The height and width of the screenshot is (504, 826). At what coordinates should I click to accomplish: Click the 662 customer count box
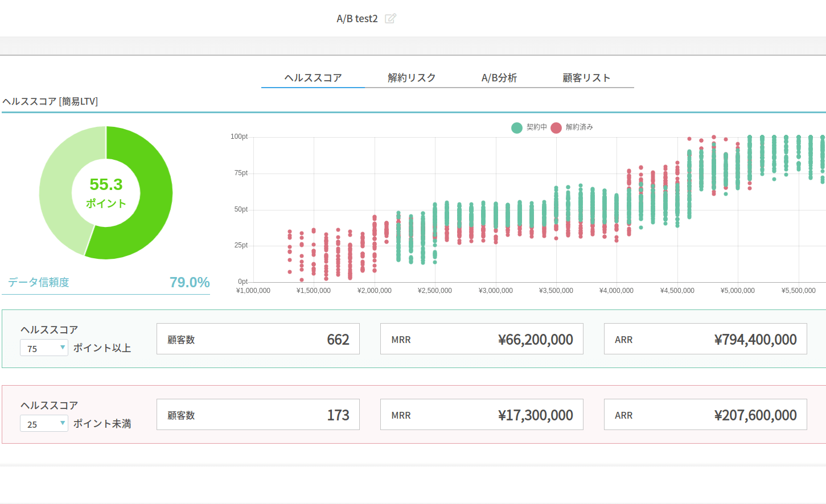[x=258, y=339]
